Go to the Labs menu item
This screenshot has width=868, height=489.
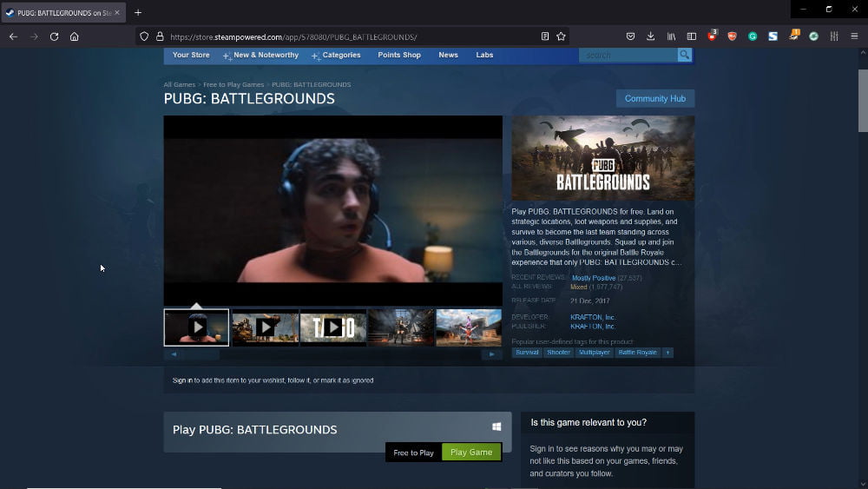pos(484,55)
